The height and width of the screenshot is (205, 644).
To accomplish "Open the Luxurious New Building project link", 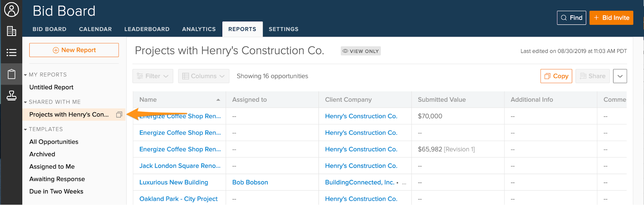I will pyautogui.click(x=174, y=182).
